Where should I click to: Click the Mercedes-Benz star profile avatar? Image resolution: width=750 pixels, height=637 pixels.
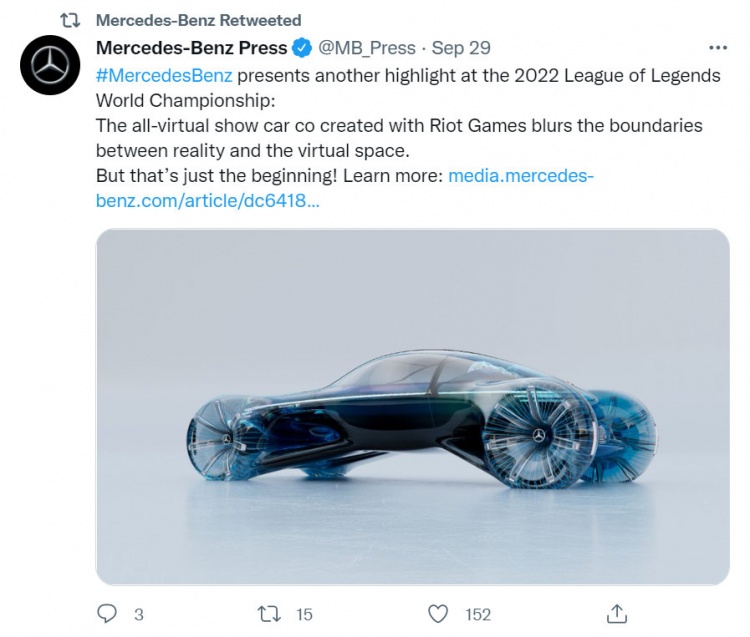50,65
